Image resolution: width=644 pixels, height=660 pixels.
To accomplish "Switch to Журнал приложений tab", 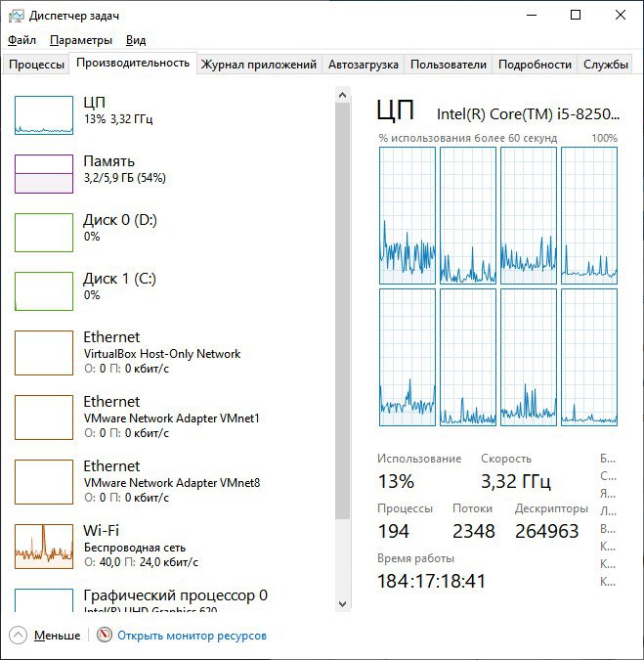I will 259,65.
